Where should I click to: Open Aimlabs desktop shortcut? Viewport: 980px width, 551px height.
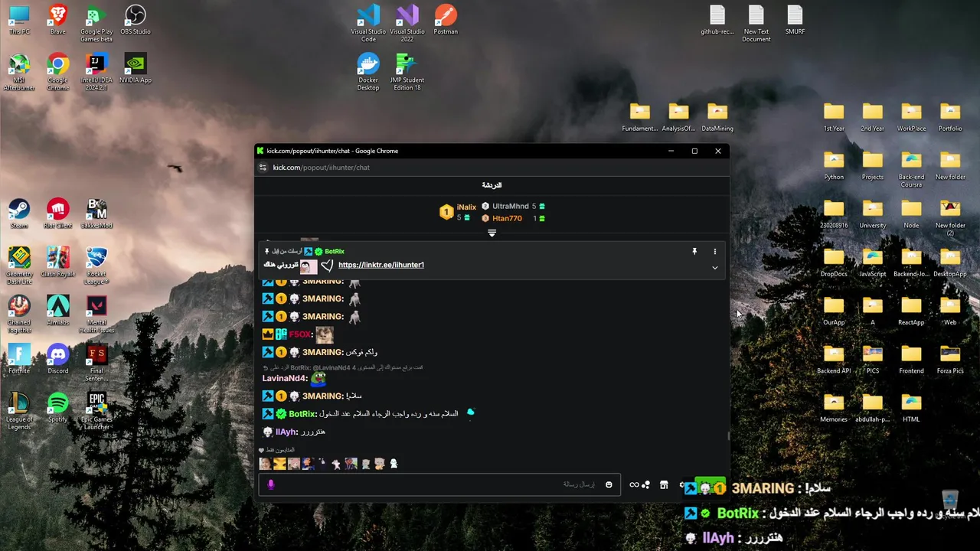(x=57, y=311)
